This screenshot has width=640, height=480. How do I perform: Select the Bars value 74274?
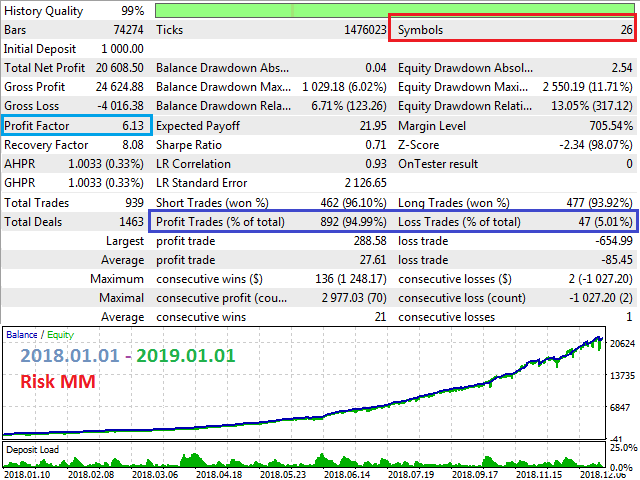click(x=131, y=30)
